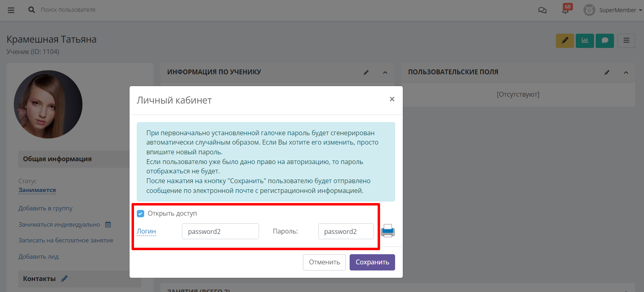This screenshot has width=644, height=292.
Task: Open the hamburger sidebar menu
Action: tap(11, 10)
